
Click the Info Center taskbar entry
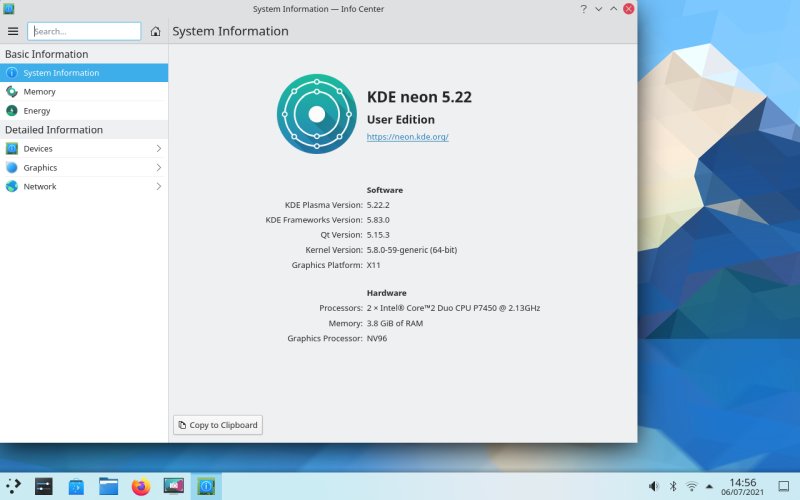pos(206,486)
